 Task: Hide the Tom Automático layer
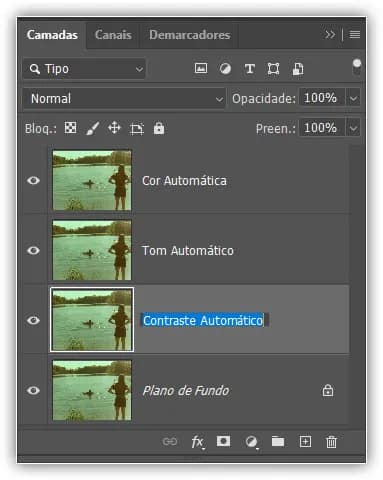click(33, 250)
